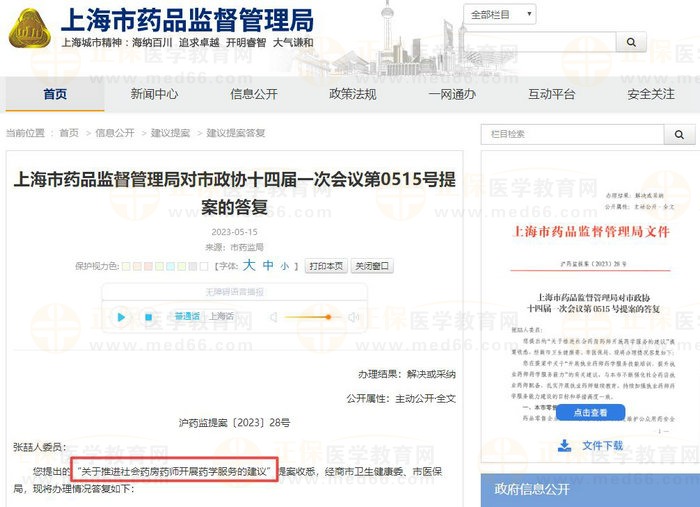The width and height of the screenshot is (700, 507).
Task: Click the high volume speaker icon
Action: (351, 317)
